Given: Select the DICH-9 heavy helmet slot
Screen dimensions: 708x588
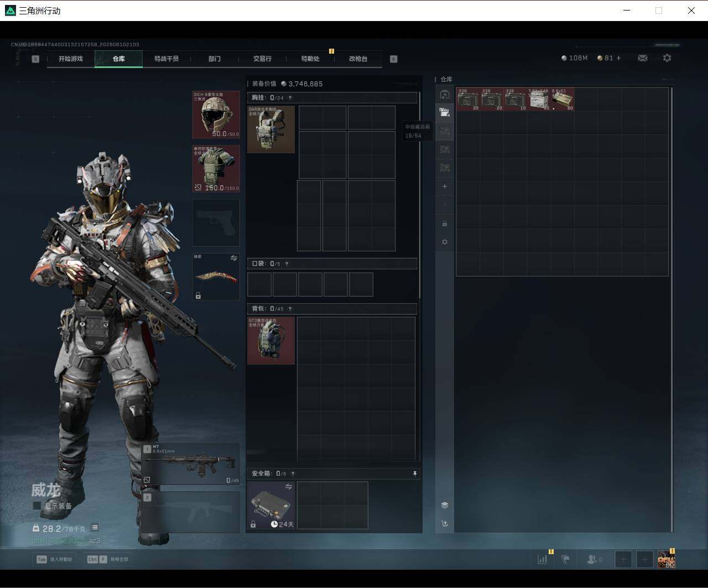Looking at the screenshot, I should click(216, 115).
